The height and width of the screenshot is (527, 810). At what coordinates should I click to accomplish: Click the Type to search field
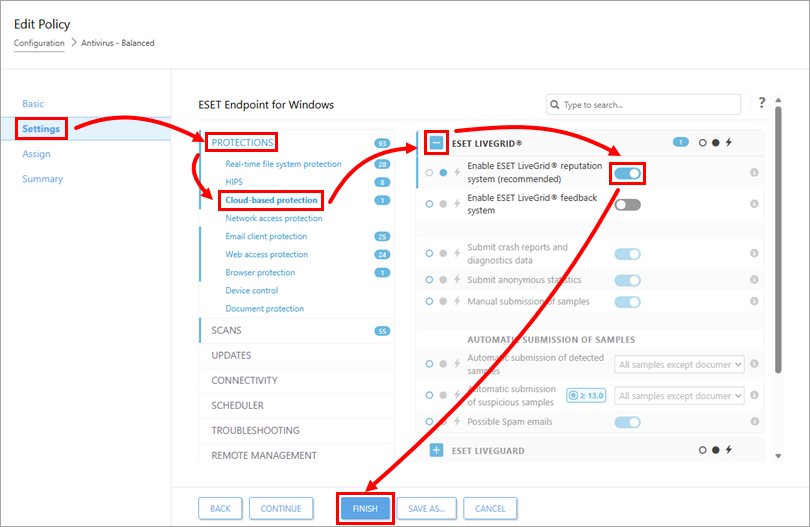(x=643, y=104)
